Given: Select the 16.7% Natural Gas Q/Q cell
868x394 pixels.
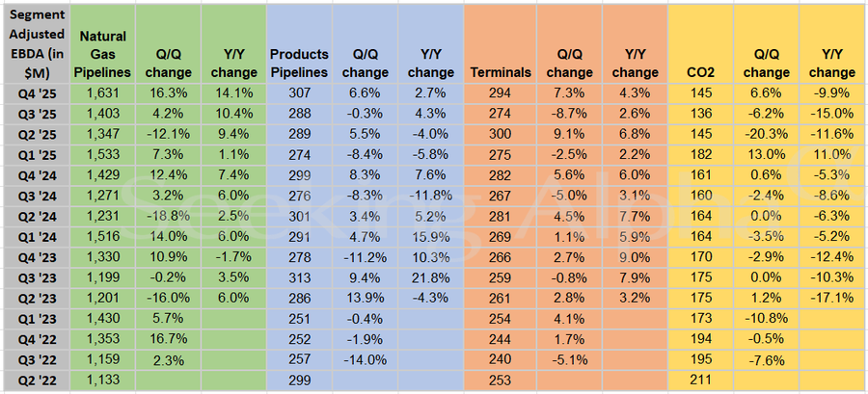Looking at the screenshot, I should tap(169, 341).
